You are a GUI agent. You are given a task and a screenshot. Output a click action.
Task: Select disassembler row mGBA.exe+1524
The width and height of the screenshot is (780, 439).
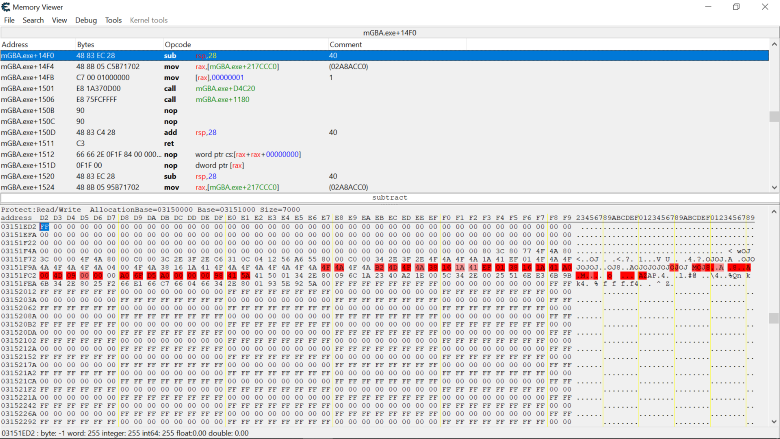click(385, 187)
